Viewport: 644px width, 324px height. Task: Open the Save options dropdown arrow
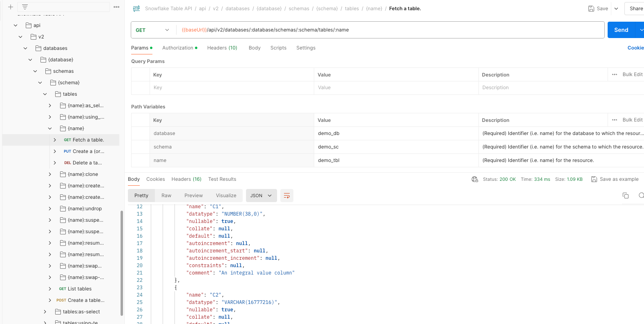[x=616, y=9]
